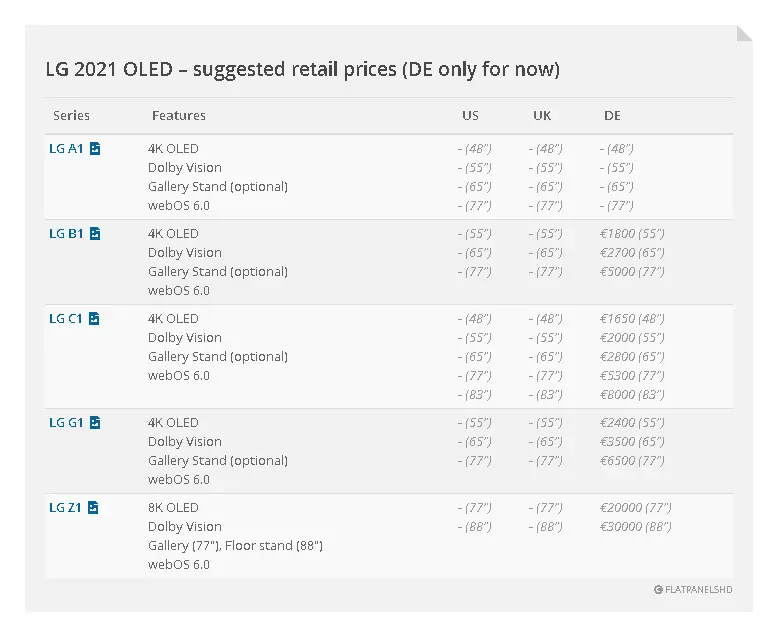Screen dimensions: 778x637
Task: Open the LG G1 series link
Action: coord(66,423)
